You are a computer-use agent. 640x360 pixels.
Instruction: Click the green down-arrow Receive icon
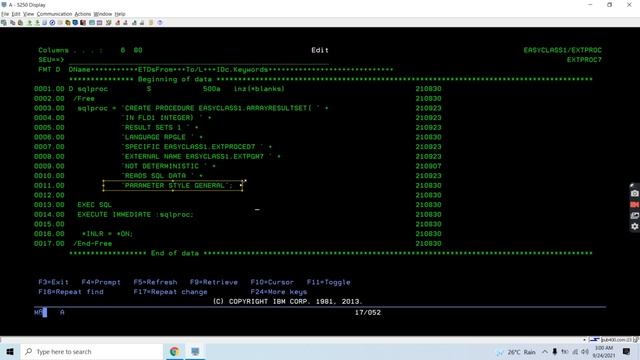(x=37, y=23)
